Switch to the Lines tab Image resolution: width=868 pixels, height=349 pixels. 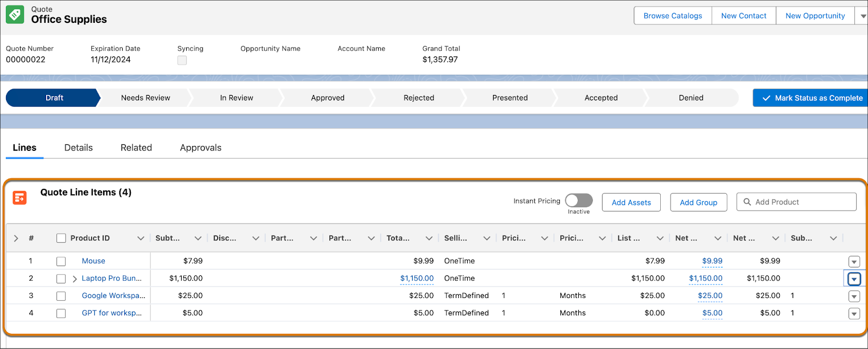click(x=24, y=148)
